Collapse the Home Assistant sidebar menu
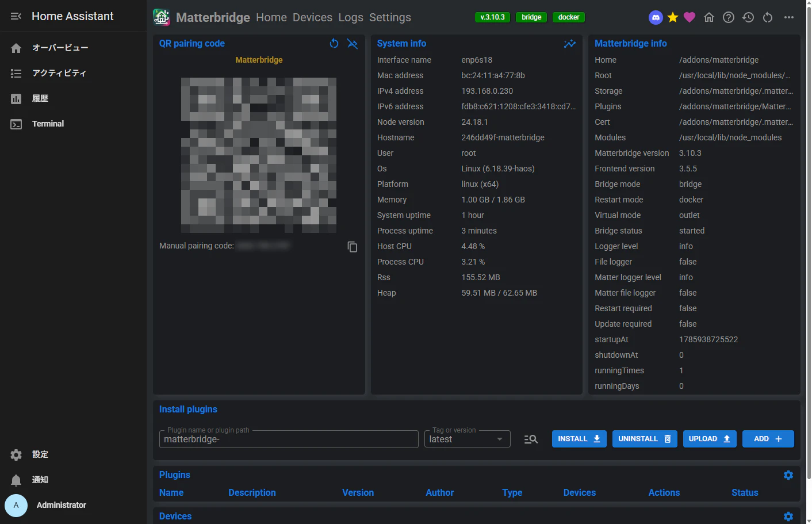812x524 pixels. (x=16, y=16)
